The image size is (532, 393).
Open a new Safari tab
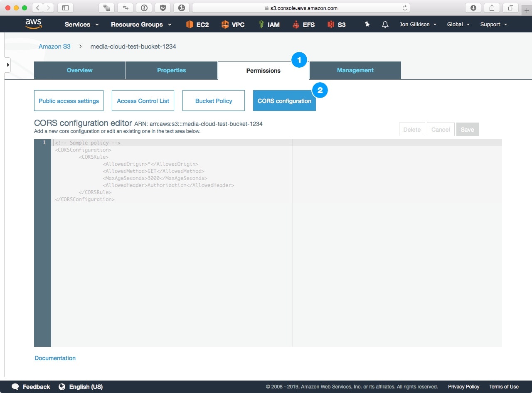pos(527,10)
